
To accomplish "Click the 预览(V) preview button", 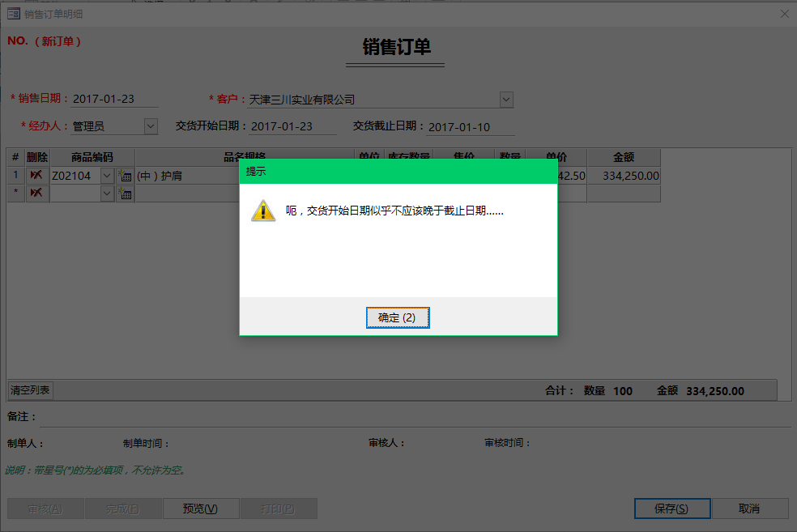I will click(x=200, y=509).
